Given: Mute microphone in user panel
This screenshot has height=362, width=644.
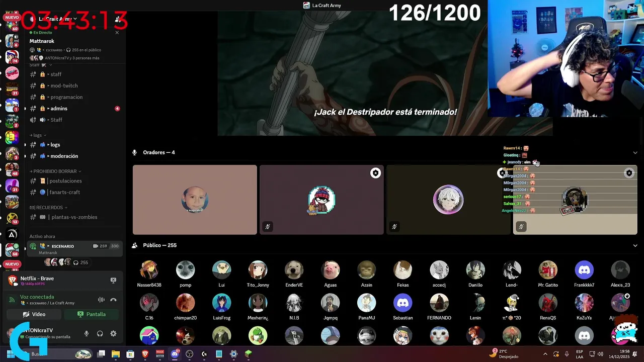Looking at the screenshot, I should 87,333.
